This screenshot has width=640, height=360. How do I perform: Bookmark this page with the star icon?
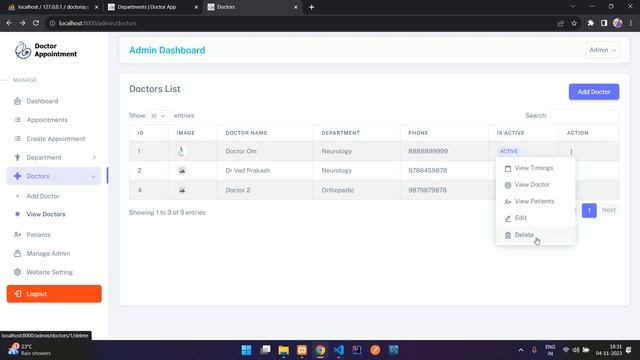[574, 23]
